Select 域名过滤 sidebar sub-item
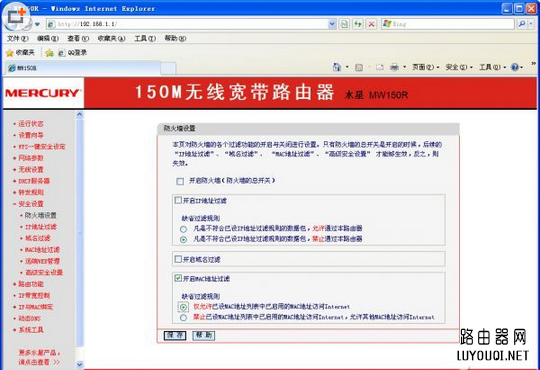Image resolution: width=540 pixels, height=370 pixels. (38, 238)
